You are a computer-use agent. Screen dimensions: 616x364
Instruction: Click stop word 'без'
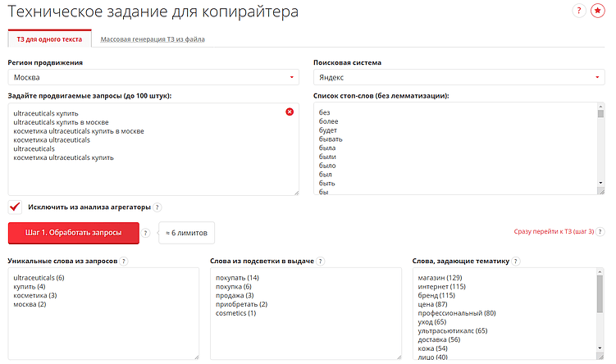click(325, 112)
